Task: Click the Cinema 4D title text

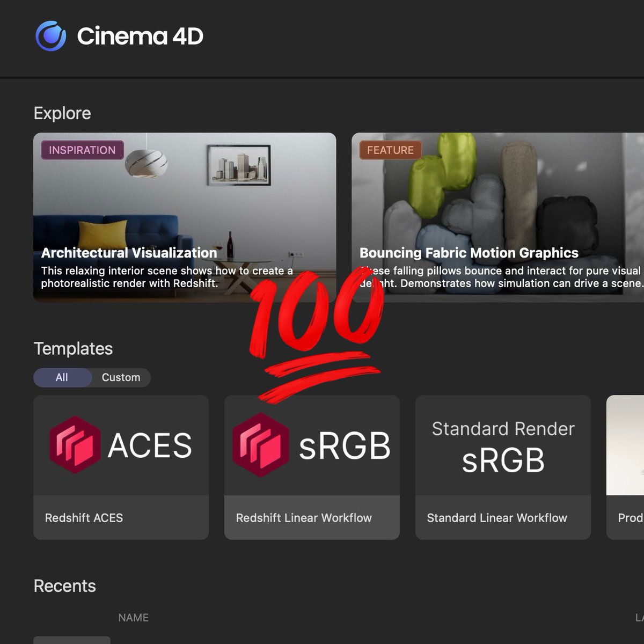Action: click(x=140, y=36)
